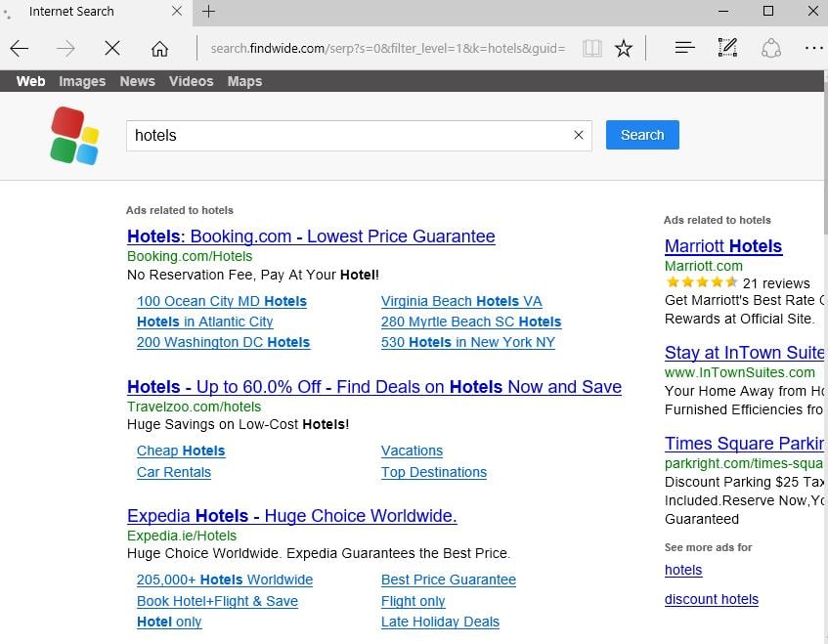Follow the Expedia Hotels Huge Choice link
The width and height of the screenshot is (828, 644).
[291, 516]
